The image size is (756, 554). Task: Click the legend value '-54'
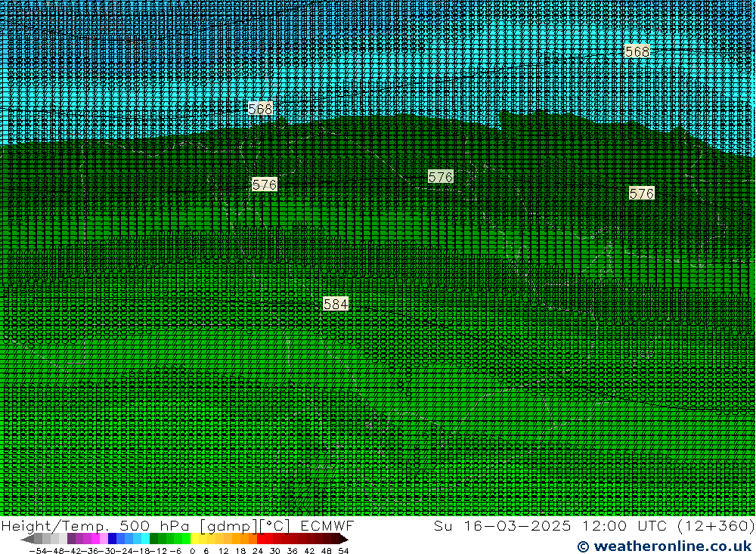tap(38, 551)
